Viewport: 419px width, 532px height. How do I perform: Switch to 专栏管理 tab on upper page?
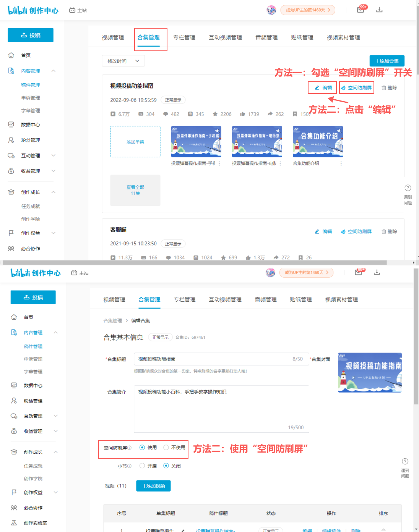tap(184, 37)
